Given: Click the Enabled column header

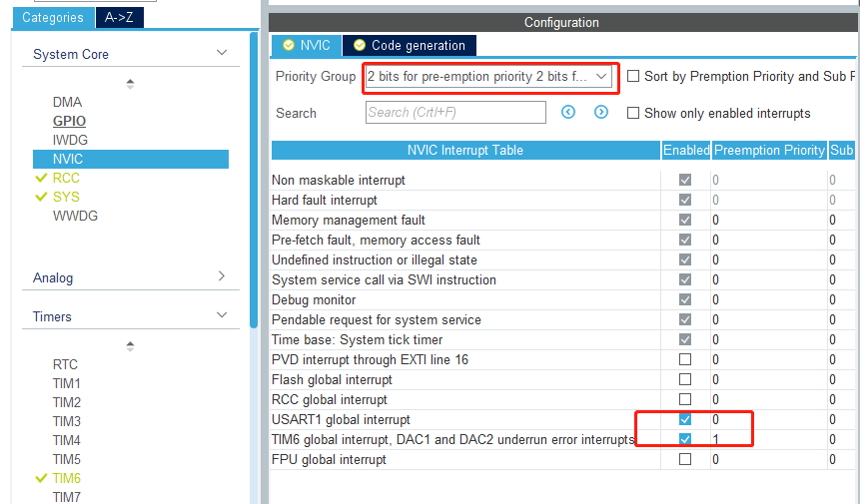Looking at the screenshot, I should point(686,150).
